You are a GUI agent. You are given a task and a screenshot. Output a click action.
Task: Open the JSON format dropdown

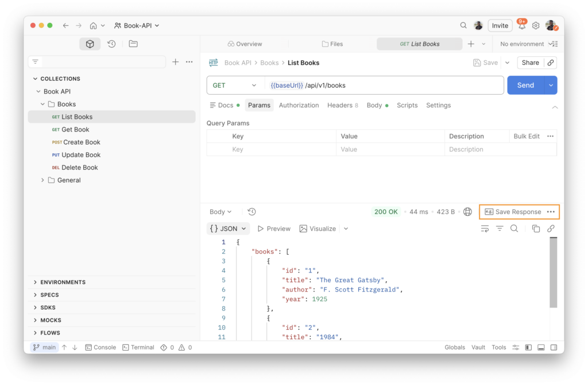pyautogui.click(x=227, y=229)
